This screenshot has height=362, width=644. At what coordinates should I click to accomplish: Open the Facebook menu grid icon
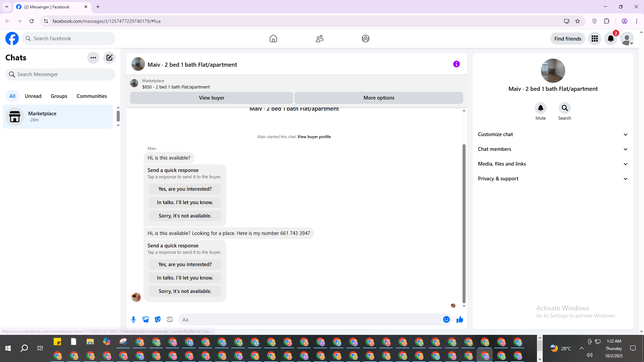click(594, 39)
